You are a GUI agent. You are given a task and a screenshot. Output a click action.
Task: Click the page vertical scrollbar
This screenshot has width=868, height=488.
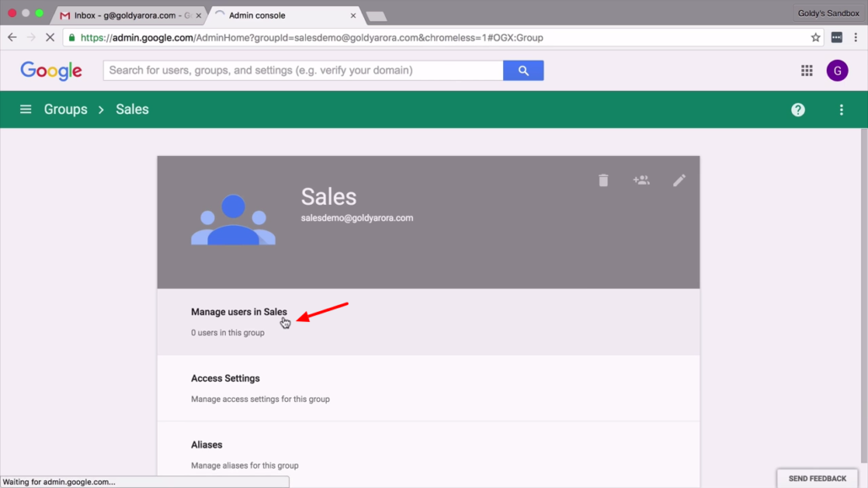click(x=864, y=297)
